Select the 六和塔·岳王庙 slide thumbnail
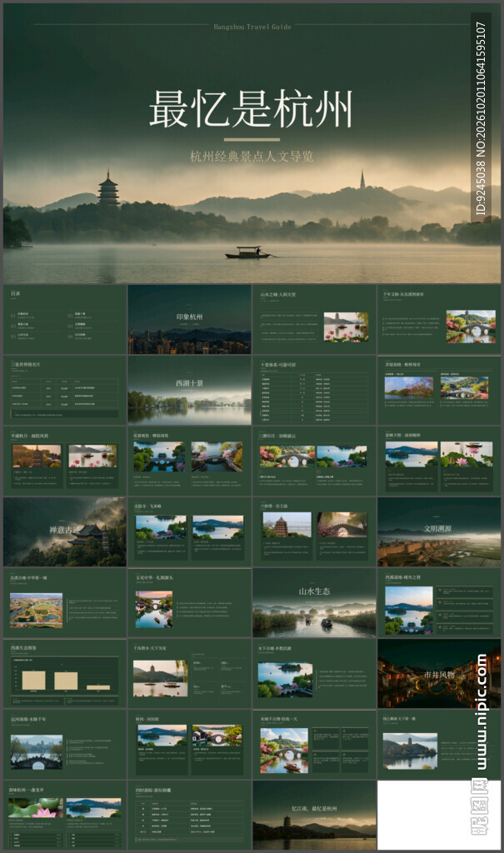This screenshot has height=853, width=504. tap(314, 531)
